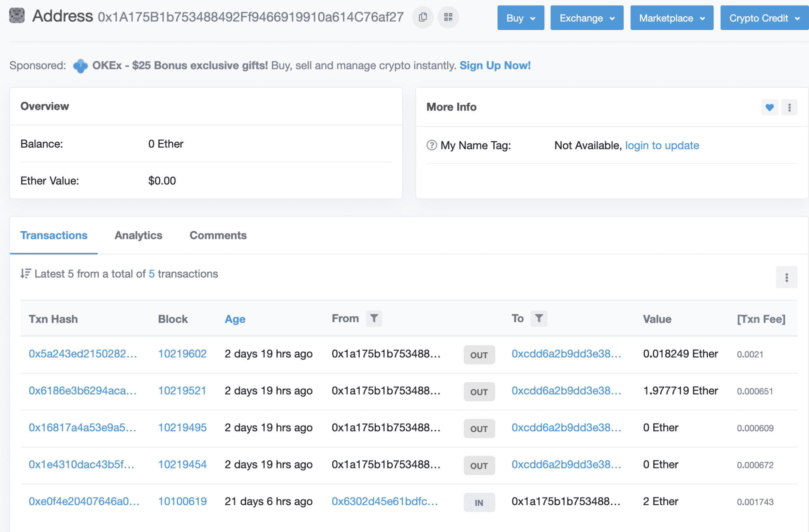Open the Marketplace dropdown

click(672, 18)
